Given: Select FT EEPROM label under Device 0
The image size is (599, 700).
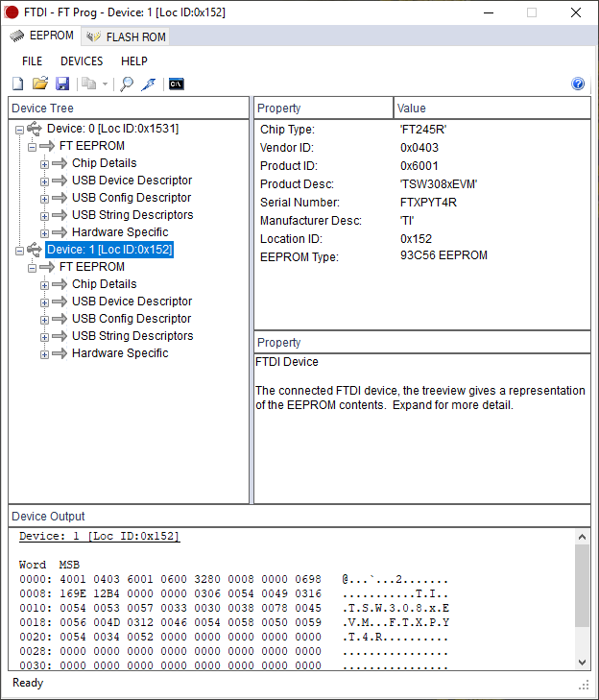Looking at the screenshot, I should 92,146.
